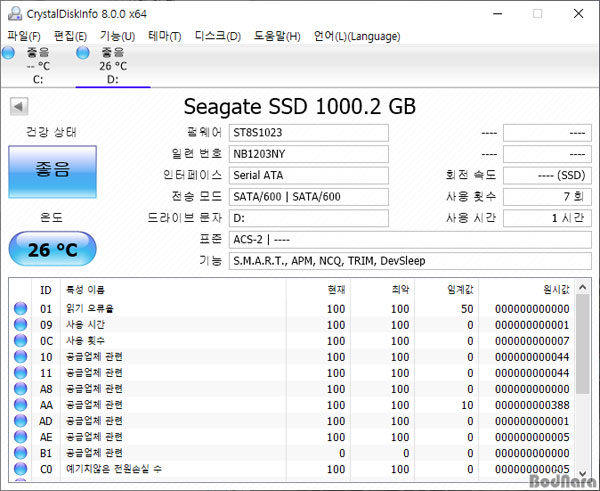Click the standard field ACS-2
This screenshot has width=600, height=491.
(410, 240)
